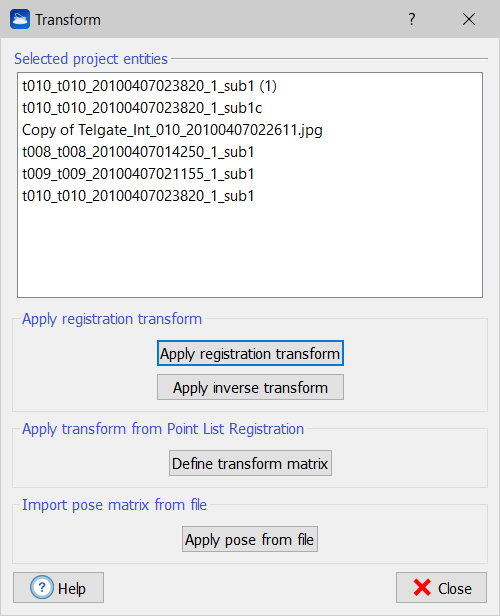Click the Selected project entities heading

(91, 59)
